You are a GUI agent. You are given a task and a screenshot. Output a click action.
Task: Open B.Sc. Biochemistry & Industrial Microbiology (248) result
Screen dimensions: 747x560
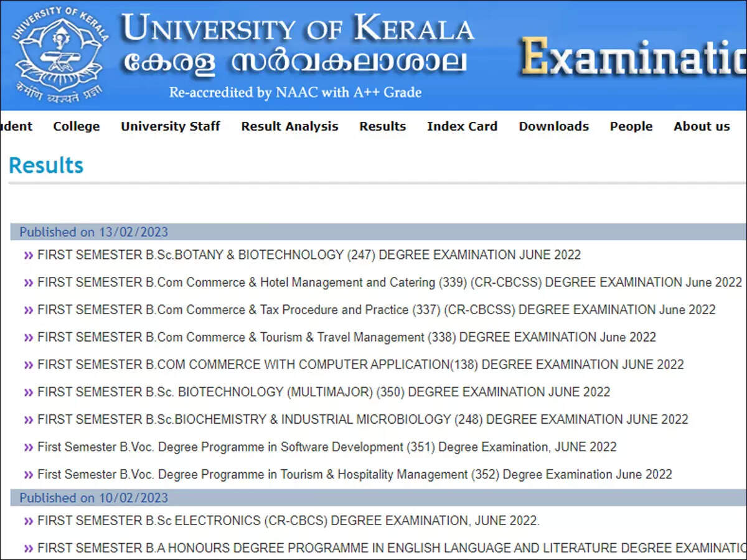363,419
